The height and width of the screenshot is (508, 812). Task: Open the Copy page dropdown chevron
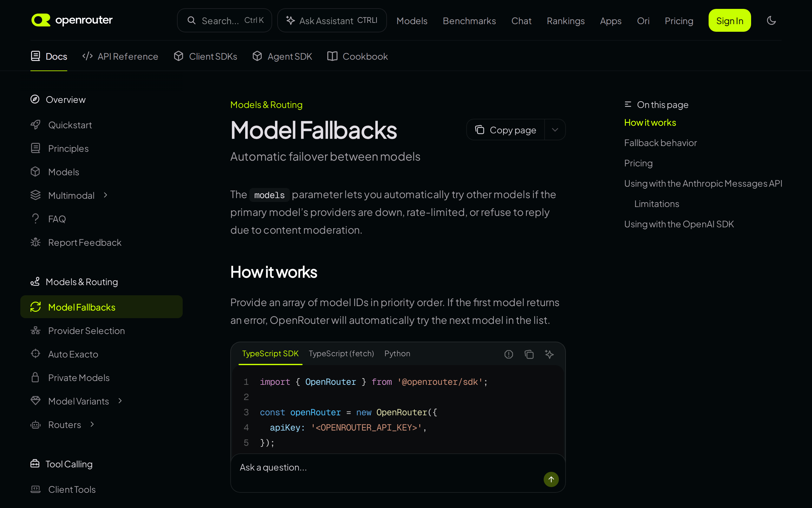[555, 130]
